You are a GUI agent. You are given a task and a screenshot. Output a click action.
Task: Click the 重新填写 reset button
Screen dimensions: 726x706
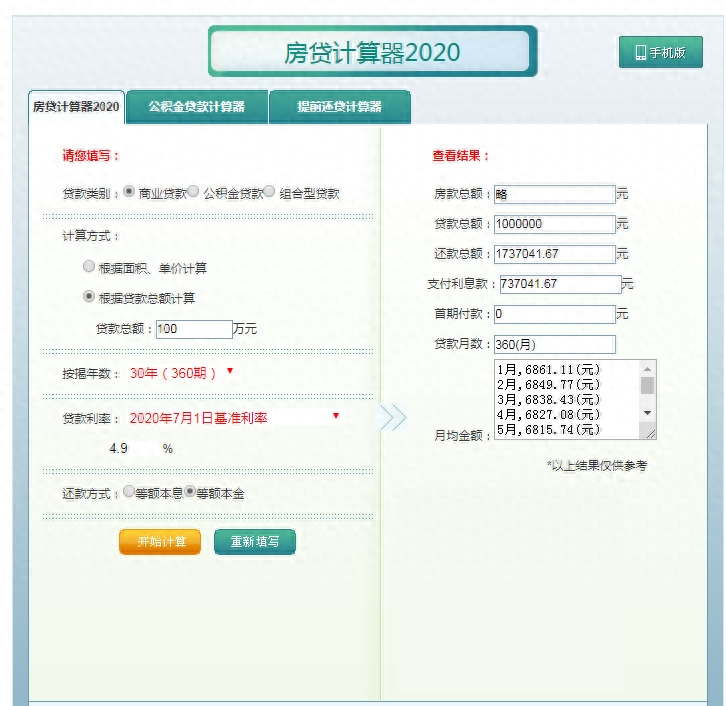pyautogui.click(x=255, y=542)
